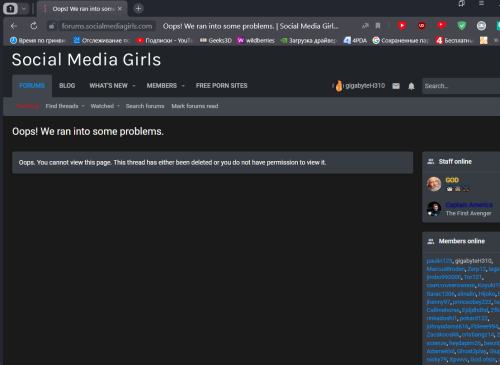Open the "Загрузка драйвер" bookmark
500x365 pixels.
click(309, 40)
